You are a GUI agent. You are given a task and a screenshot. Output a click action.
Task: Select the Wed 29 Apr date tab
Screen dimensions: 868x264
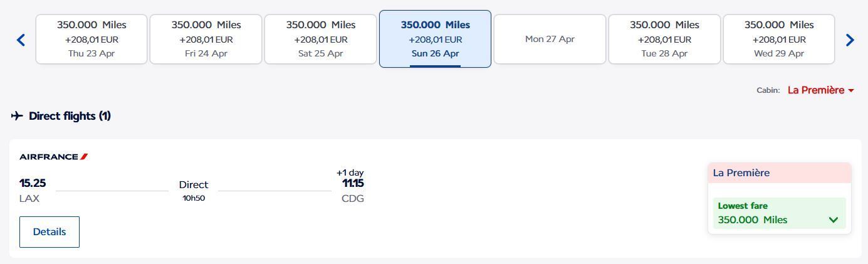(x=779, y=39)
